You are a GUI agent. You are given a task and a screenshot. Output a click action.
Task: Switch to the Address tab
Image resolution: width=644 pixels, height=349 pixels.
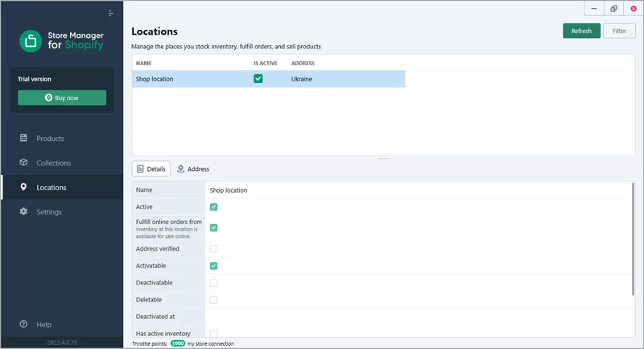(x=193, y=169)
